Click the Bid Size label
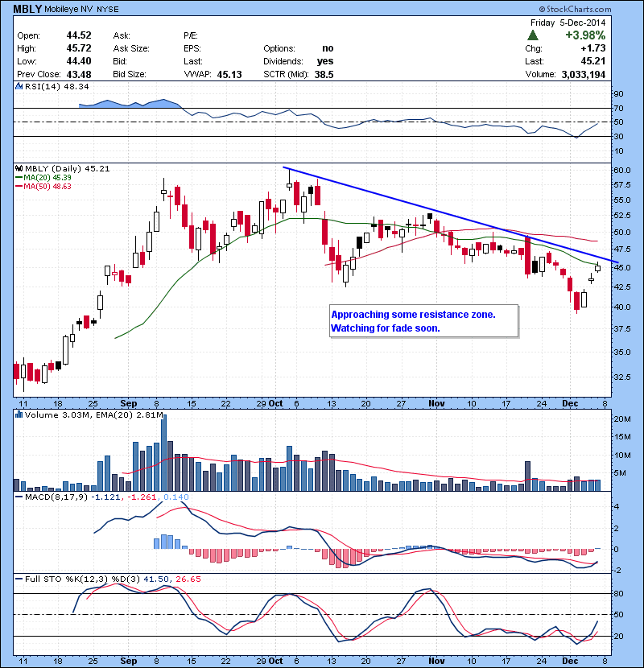Image resolution: width=644 pixels, height=668 pixels. (x=130, y=74)
